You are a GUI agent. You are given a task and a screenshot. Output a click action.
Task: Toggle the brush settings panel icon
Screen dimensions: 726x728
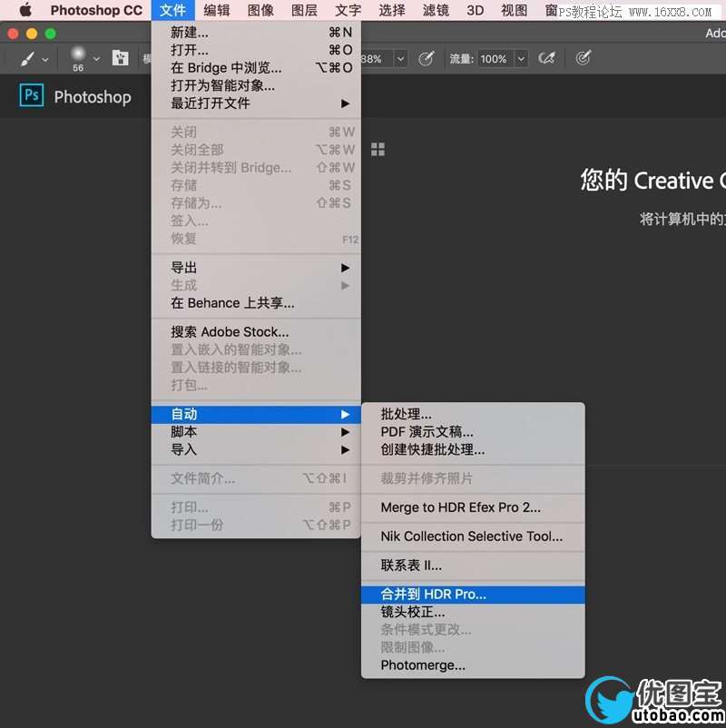[x=120, y=58]
